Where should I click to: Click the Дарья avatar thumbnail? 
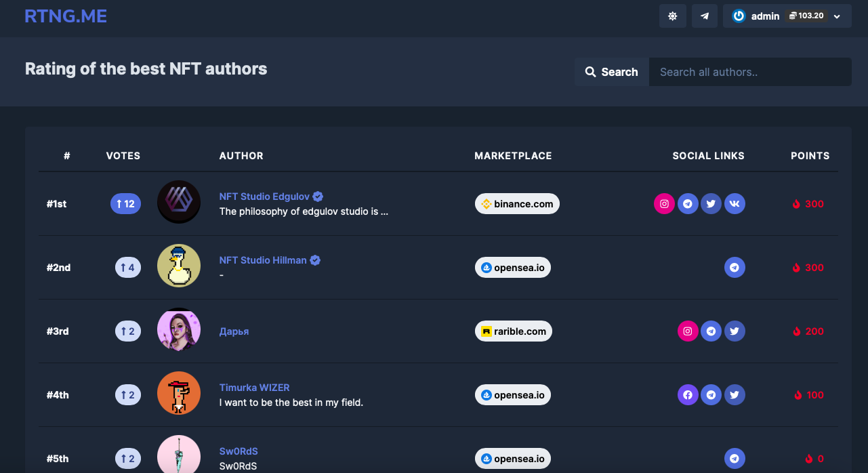pyautogui.click(x=179, y=331)
